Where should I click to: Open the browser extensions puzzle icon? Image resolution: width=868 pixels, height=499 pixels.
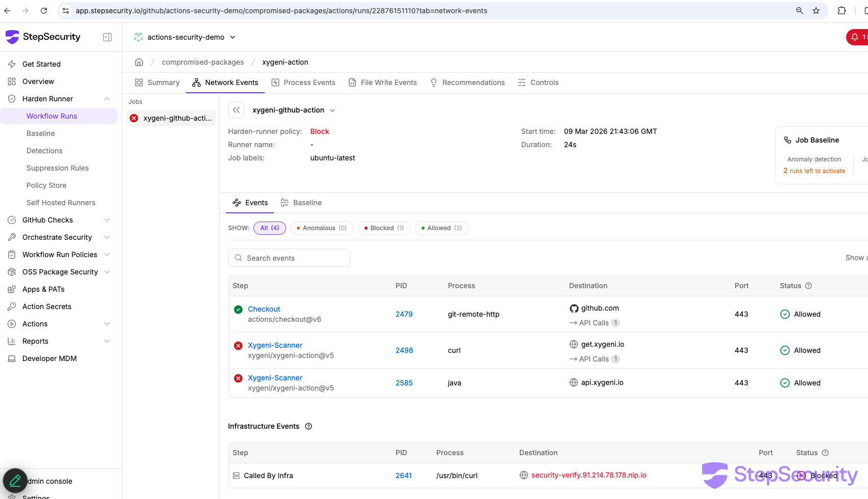click(x=842, y=11)
